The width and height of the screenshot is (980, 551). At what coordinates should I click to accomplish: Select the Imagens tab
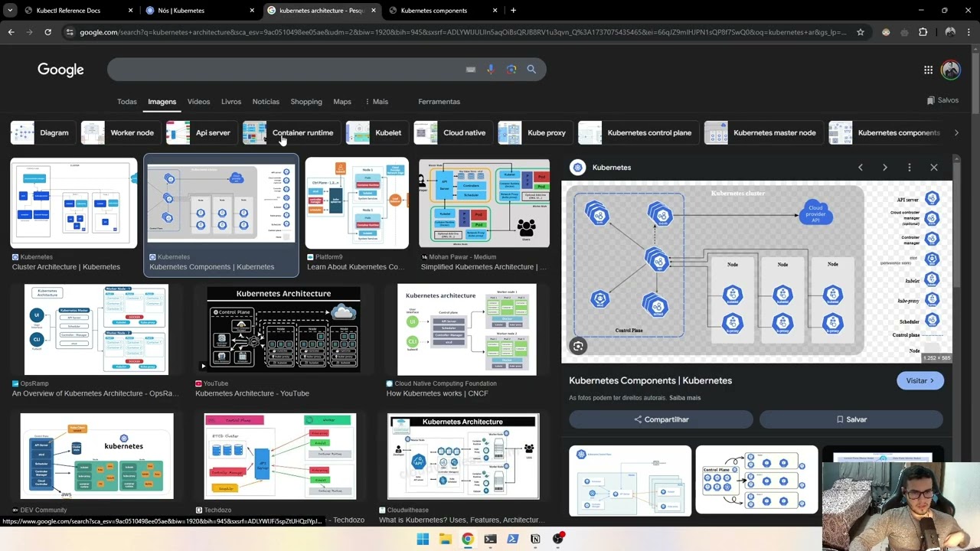(162, 102)
